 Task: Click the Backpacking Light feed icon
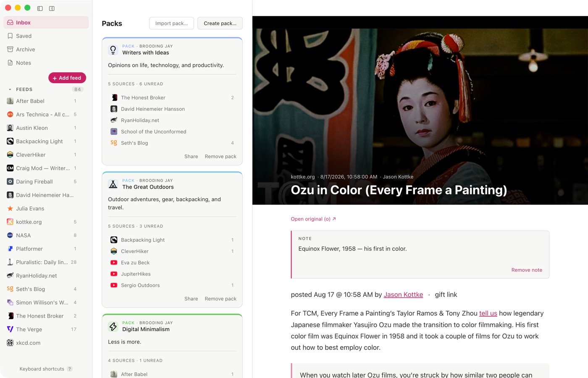[x=10, y=142]
